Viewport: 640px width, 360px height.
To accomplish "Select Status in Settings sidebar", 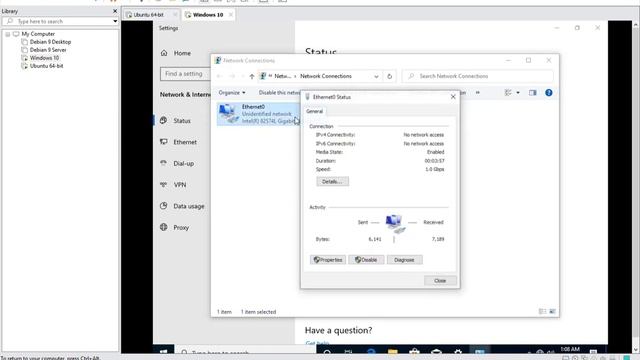I will (x=182, y=121).
